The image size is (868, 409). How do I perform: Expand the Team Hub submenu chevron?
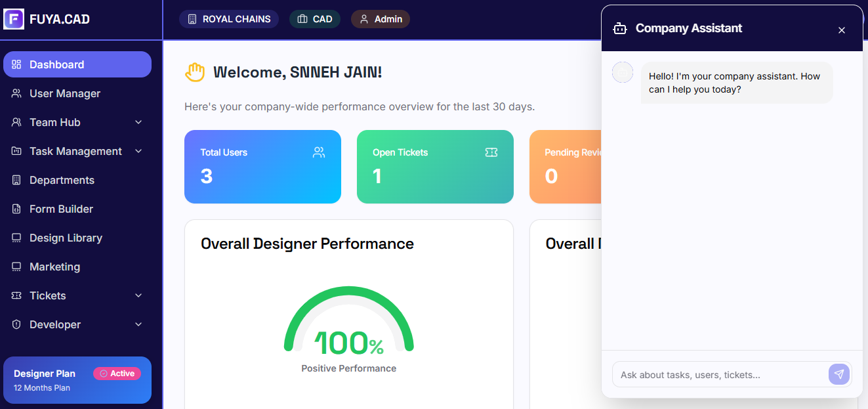(x=138, y=122)
